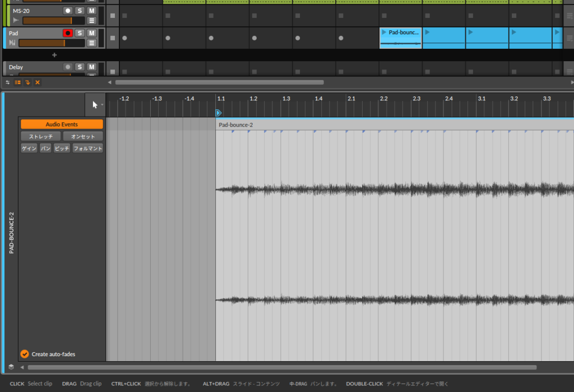This screenshot has width=574, height=392.
Task: Switch to the Audio Events mode
Action: tap(62, 124)
